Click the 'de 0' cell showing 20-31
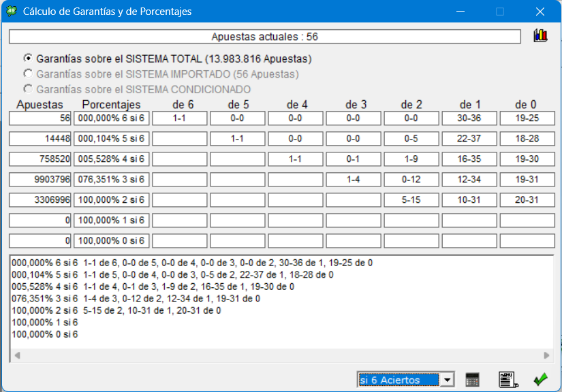 (527, 200)
